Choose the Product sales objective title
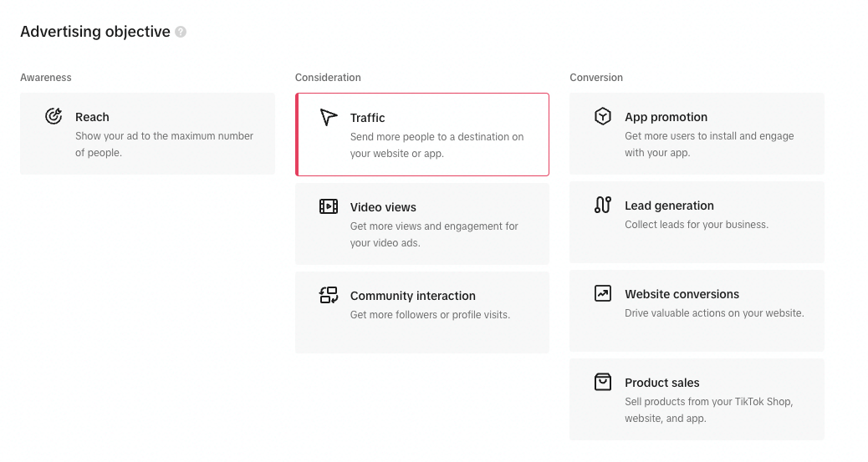Viewport: 868px width, 462px height. click(662, 383)
